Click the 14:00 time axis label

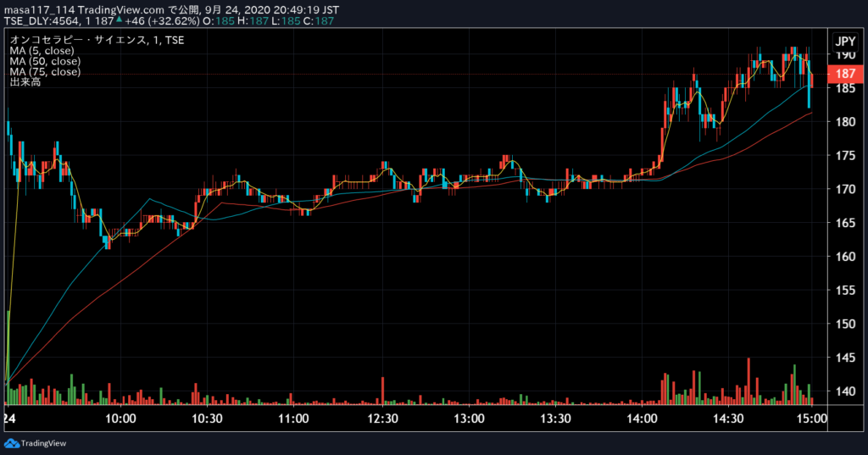642,419
